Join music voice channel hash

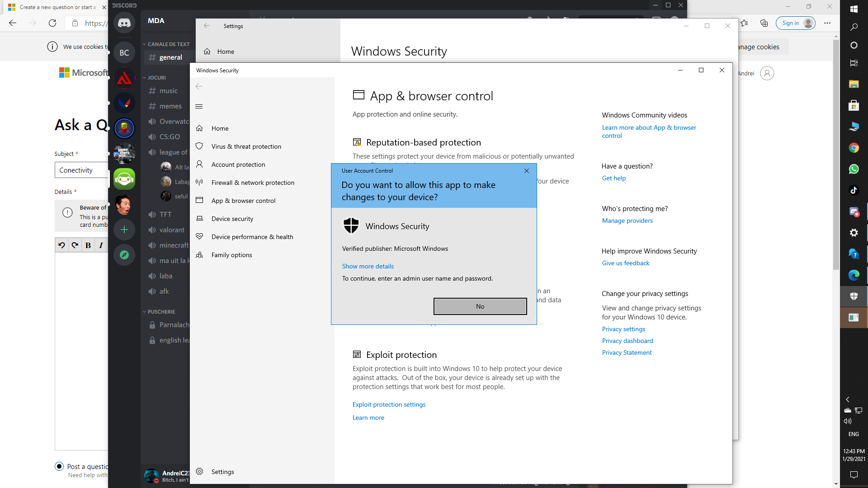click(x=152, y=91)
